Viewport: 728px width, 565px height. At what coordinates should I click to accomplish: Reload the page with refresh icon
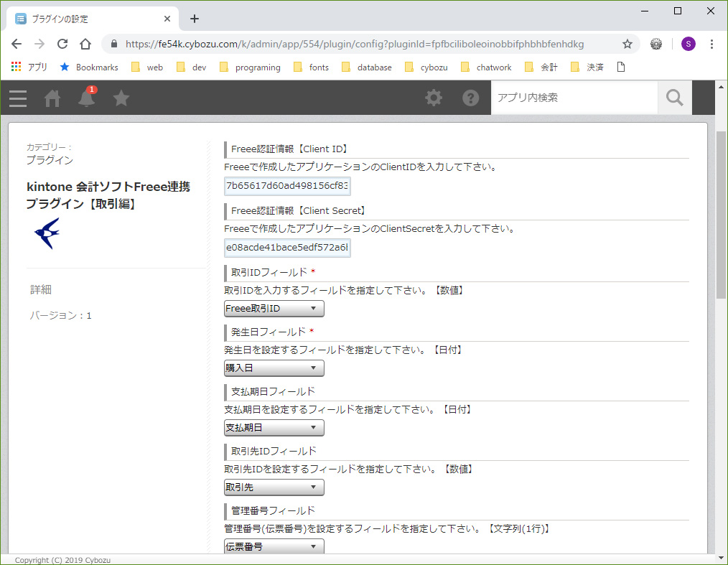62,44
